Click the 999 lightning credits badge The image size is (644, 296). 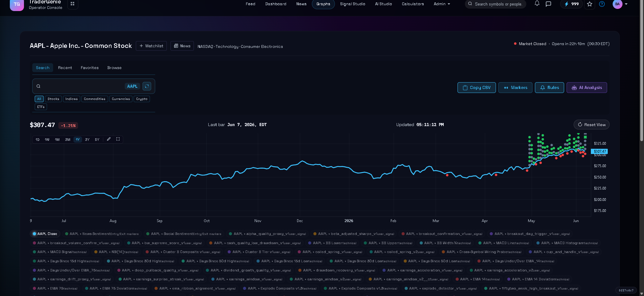pyautogui.click(x=571, y=4)
